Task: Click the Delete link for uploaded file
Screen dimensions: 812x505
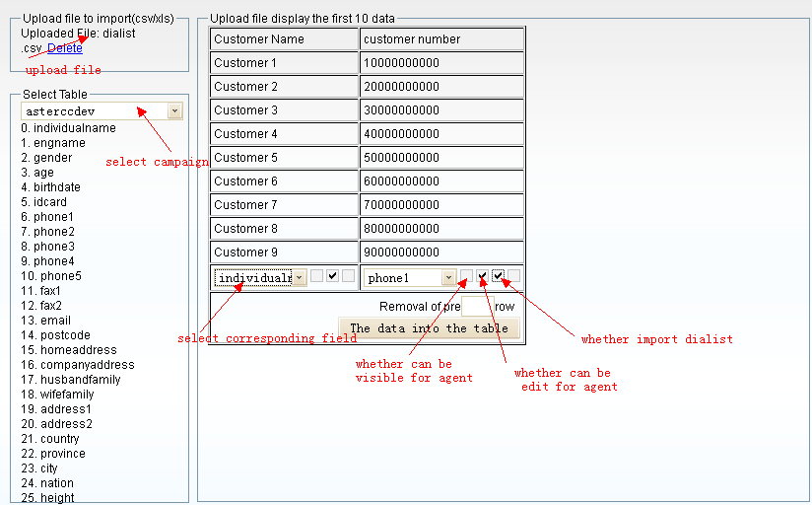Action: [x=65, y=48]
